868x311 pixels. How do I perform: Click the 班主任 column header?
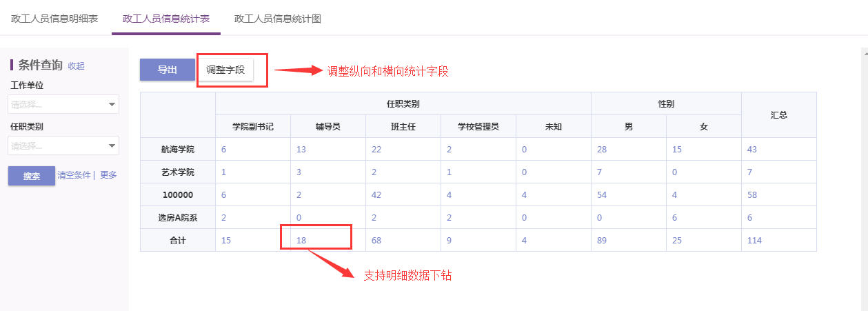(403, 127)
